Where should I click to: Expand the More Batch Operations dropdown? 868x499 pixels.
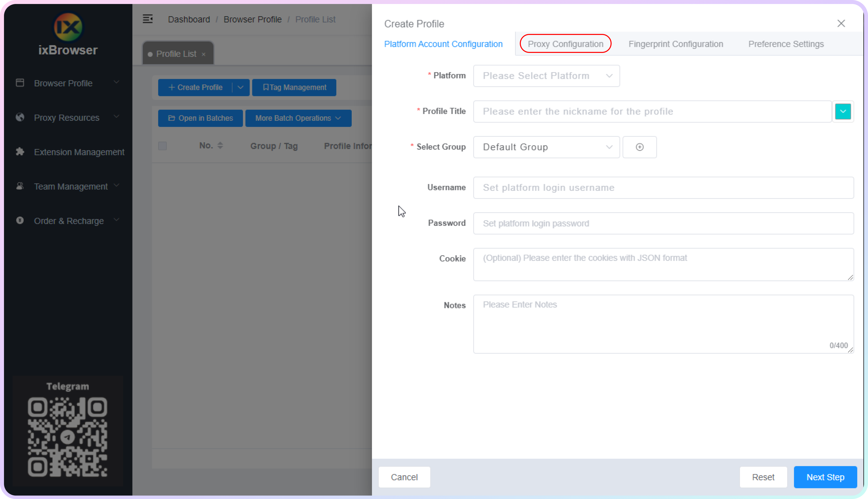tap(298, 118)
